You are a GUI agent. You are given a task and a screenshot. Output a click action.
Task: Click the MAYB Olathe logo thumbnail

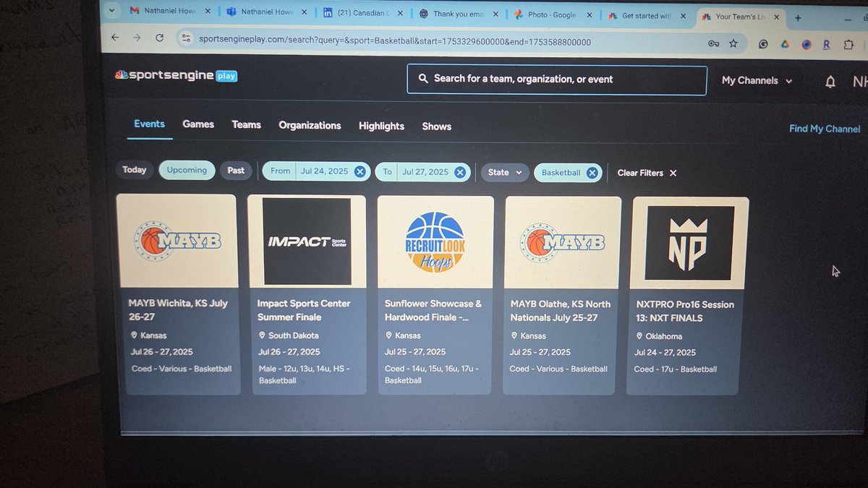click(563, 243)
